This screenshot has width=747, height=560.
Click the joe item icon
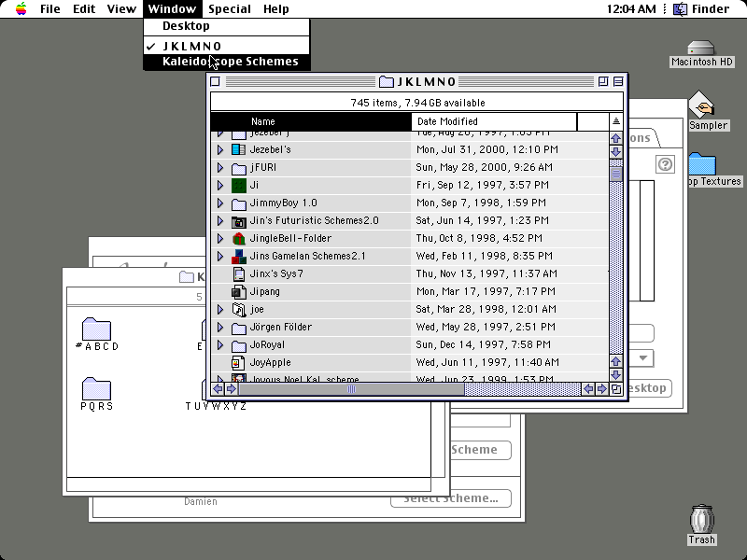238,310
